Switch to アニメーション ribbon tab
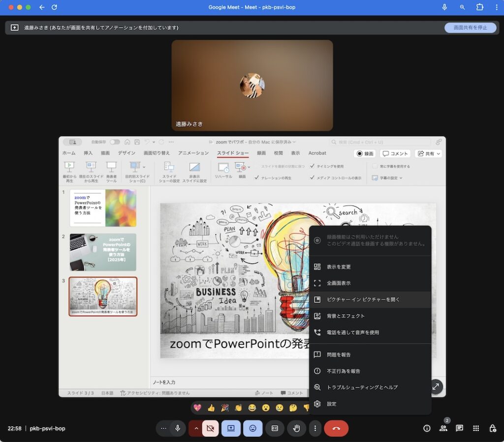The width and height of the screenshot is (504, 442). coord(193,153)
